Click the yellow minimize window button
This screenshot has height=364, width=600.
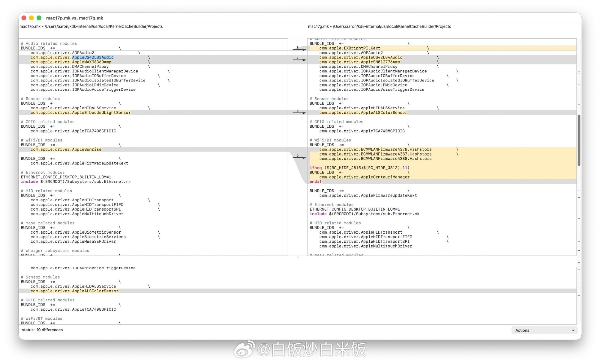[31, 18]
